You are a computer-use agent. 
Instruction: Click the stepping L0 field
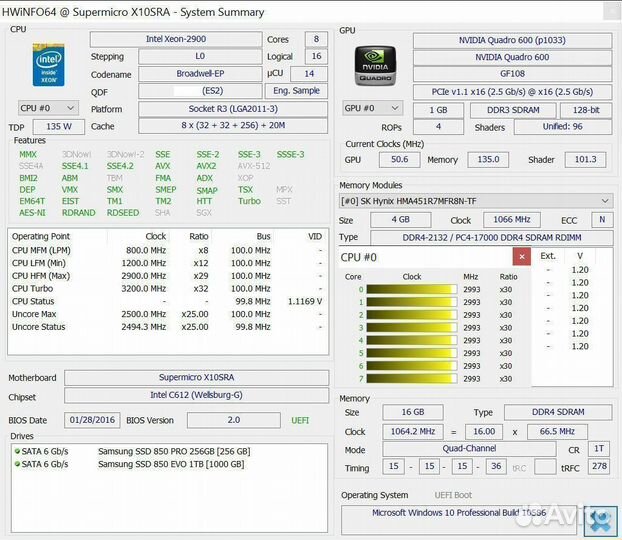point(200,56)
